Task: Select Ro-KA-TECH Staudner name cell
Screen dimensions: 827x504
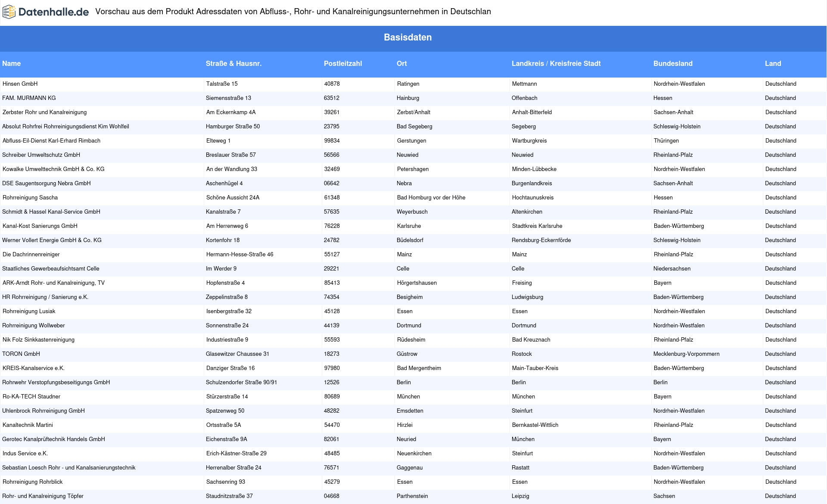Action: coord(31,396)
